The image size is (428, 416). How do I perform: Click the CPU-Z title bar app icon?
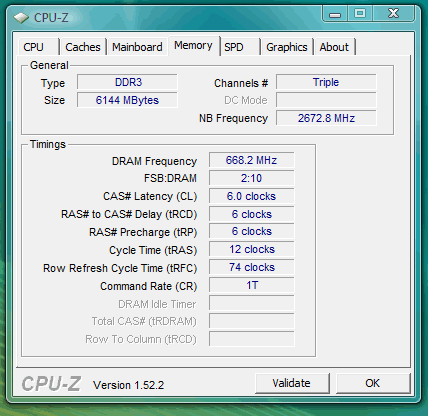(21, 18)
